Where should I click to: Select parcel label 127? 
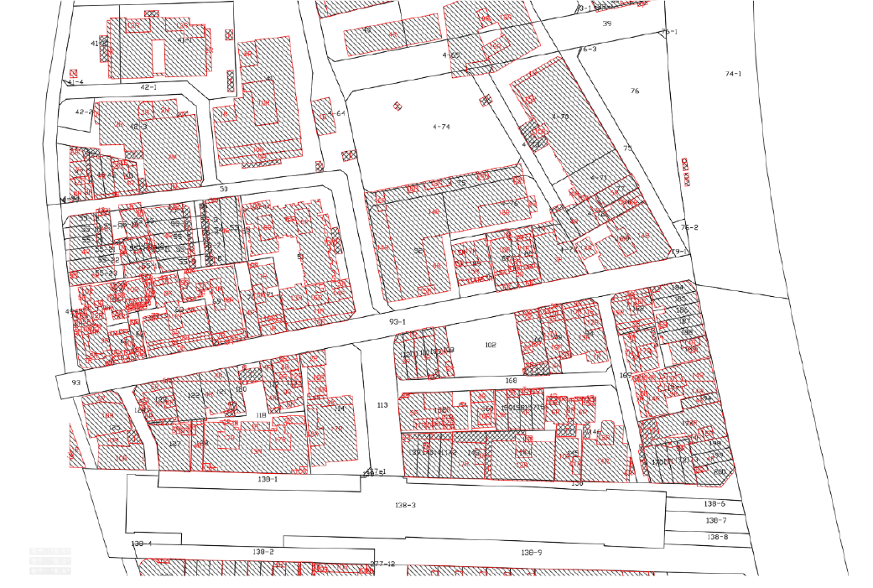tap(174, 444)
